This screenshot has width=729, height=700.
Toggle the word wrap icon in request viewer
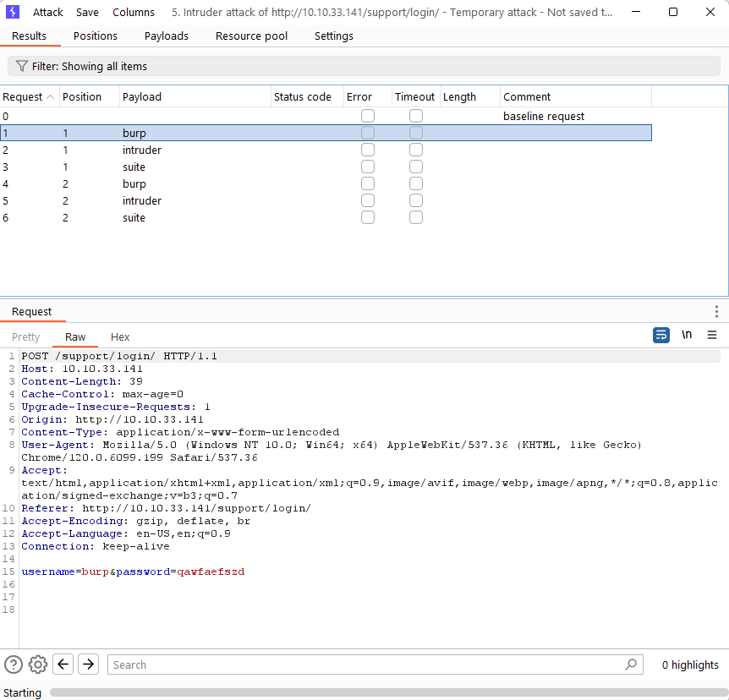(660, 335)
